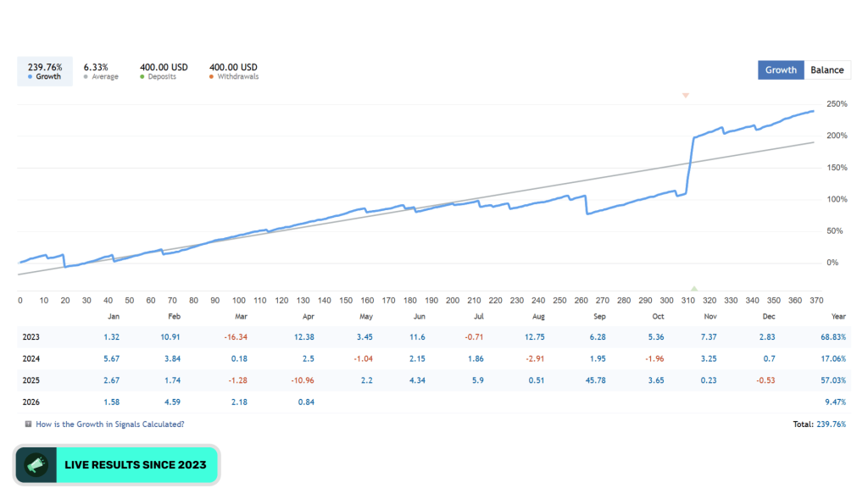Select the 2023 row in monthly table

point(434,337)
